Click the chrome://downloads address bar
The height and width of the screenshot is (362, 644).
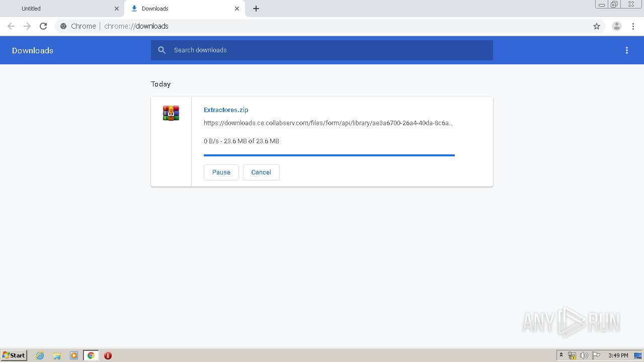click(x=322, y=26)
